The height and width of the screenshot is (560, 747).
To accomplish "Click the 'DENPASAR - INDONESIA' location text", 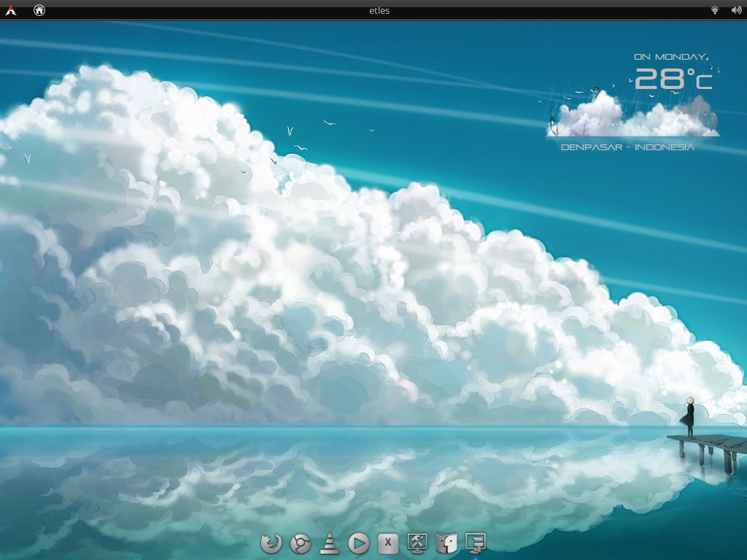I will click(628, 147).
